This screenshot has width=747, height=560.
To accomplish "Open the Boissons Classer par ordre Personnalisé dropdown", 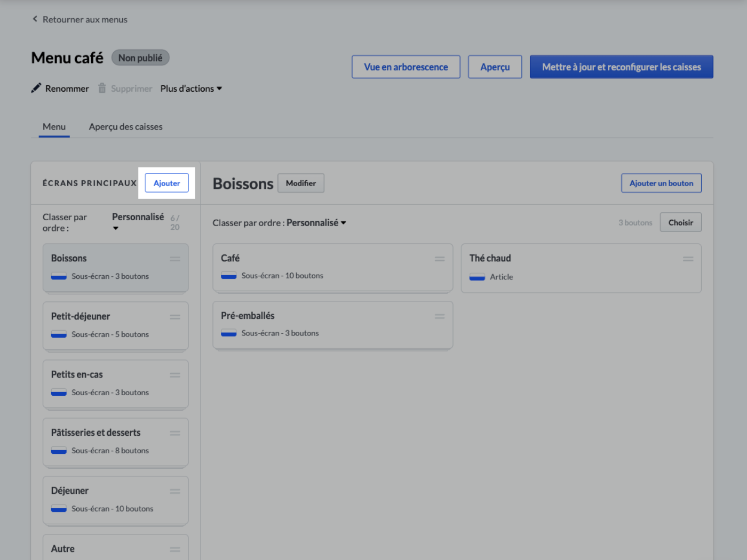I will (x=316, y=222).
